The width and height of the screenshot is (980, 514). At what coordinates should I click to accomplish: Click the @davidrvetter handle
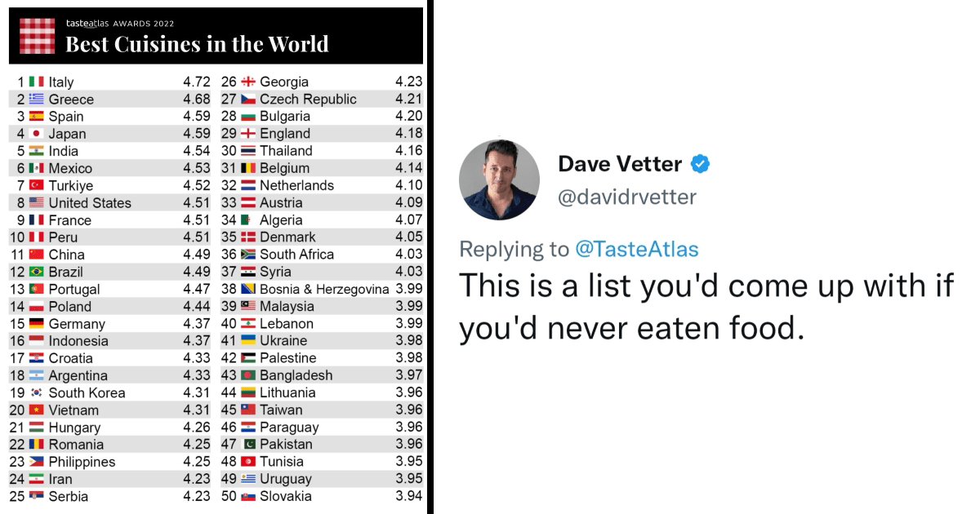point(627,197)
